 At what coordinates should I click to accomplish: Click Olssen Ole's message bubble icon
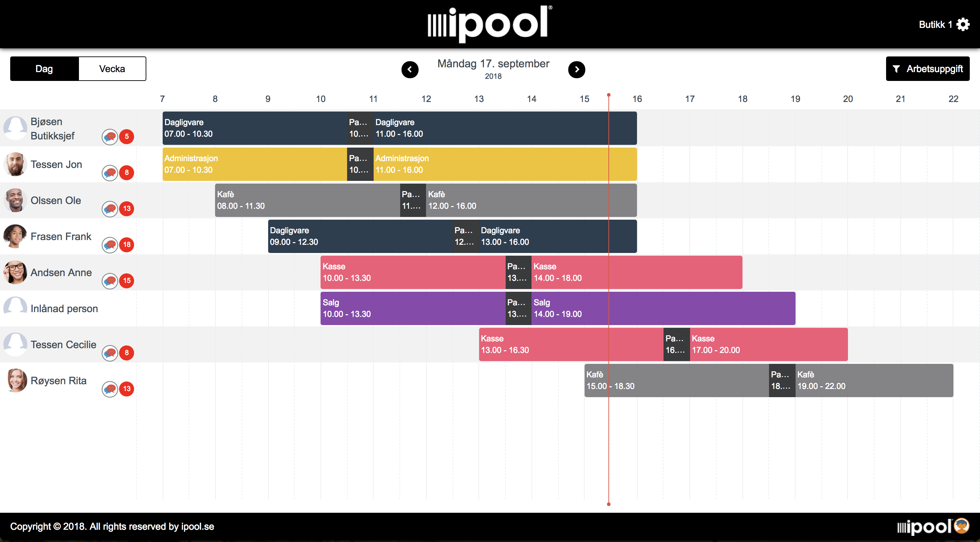pos(109,209)
